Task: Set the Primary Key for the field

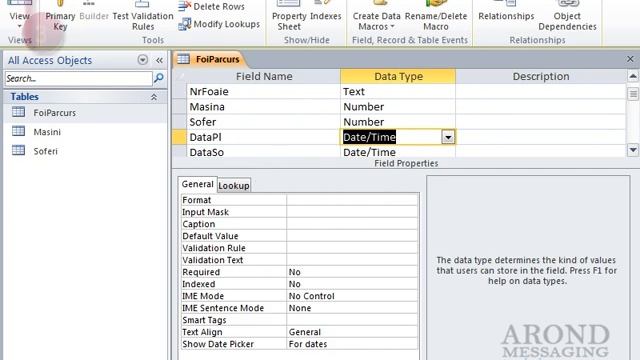Action: [x=60, y=16]
